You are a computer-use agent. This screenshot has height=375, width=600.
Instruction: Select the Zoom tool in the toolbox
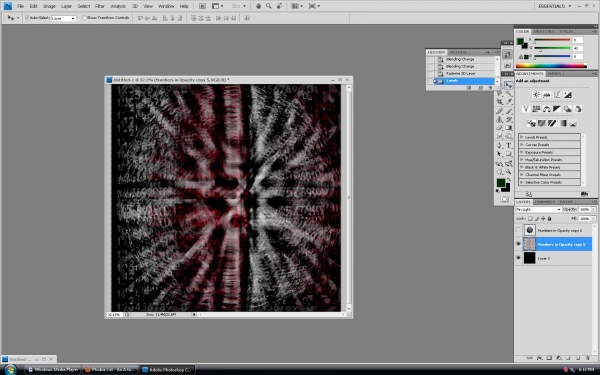click(x=509, y=172)
